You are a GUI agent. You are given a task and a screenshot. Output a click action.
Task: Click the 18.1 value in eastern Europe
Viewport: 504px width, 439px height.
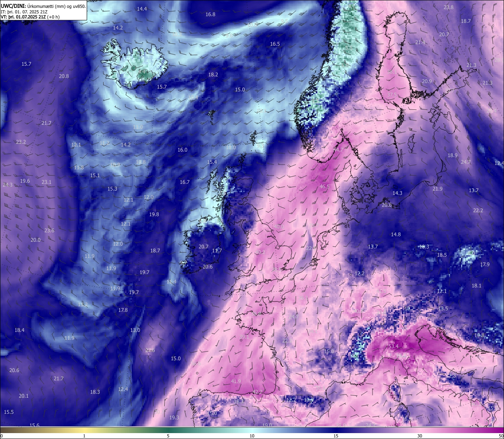coord(476,285)
